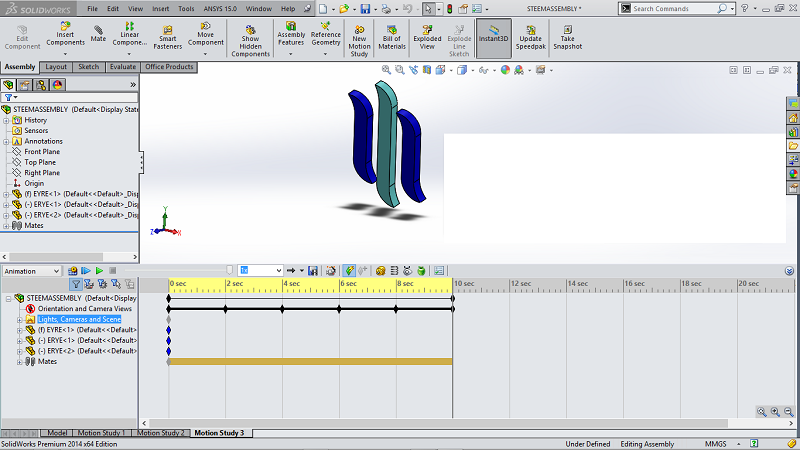The image size is (800, 450).
Task: Expand Lights, Cameras and Scene in timeline
Action: [x=19, y=320]
